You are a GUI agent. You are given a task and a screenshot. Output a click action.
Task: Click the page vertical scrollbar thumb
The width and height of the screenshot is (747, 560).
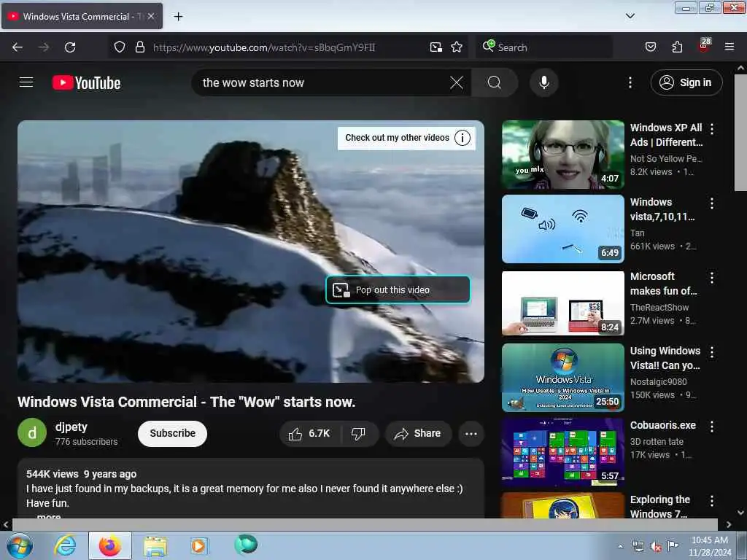[740, 132]
